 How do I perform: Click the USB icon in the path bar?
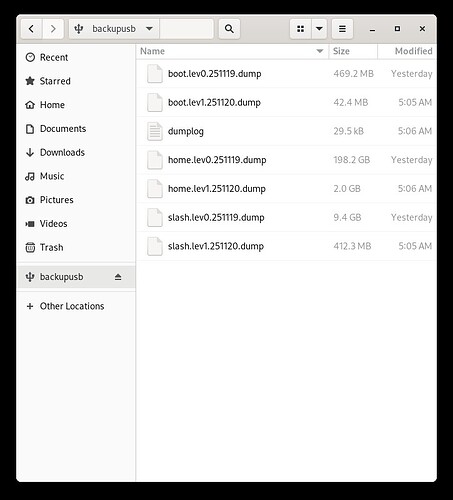pos(79,29)
